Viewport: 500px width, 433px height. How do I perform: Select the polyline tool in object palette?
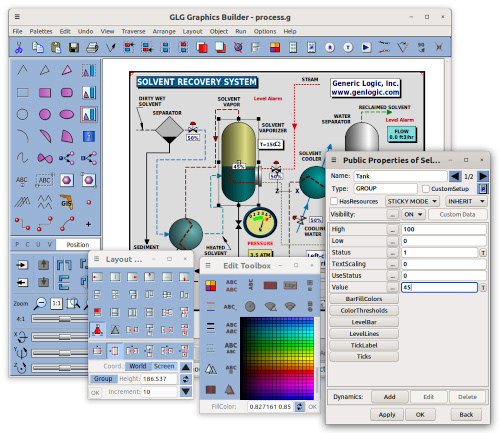tap(22, 70)
